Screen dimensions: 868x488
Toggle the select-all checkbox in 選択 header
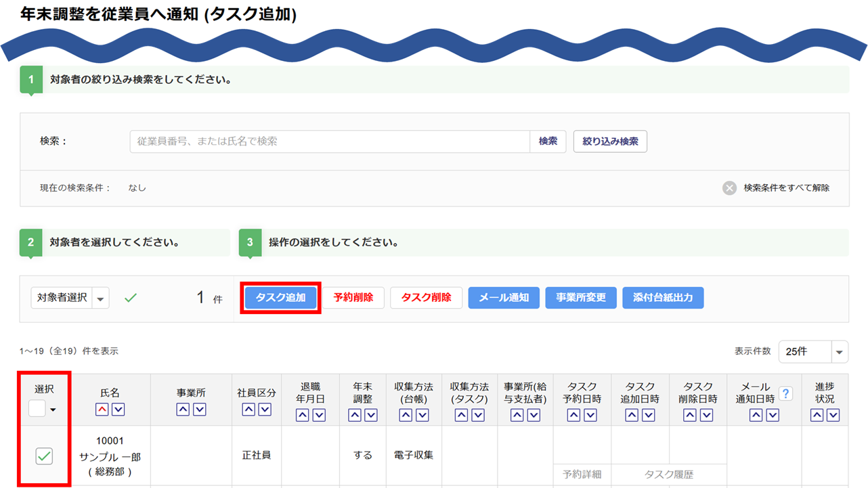coord(37,408)
